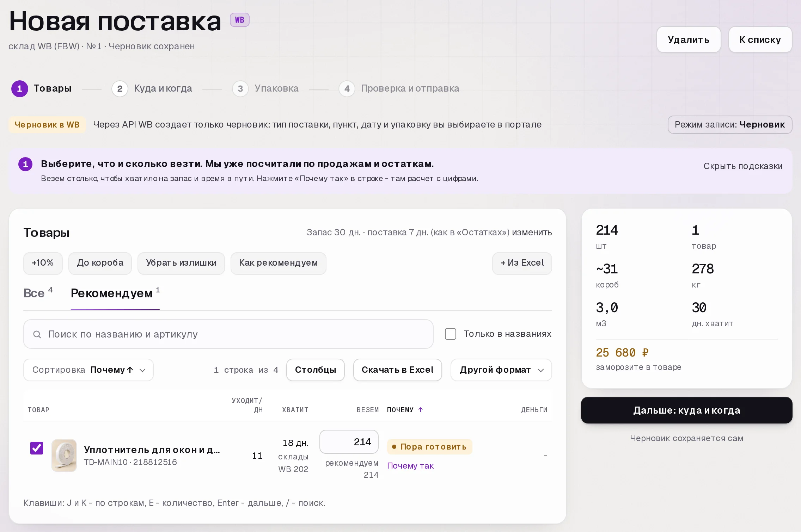This screenshot has width=801, height=532.
Task: Open the Почему так explanation link
Action: [410, 466]
